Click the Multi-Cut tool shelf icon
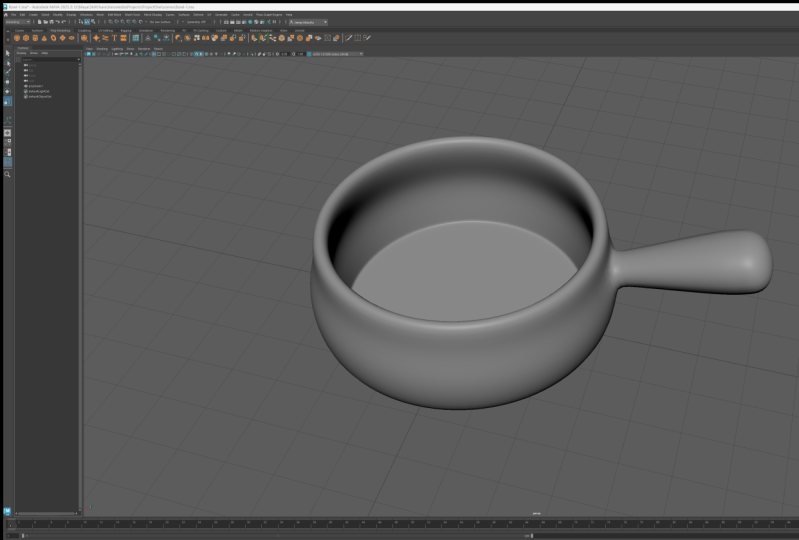 349,38
